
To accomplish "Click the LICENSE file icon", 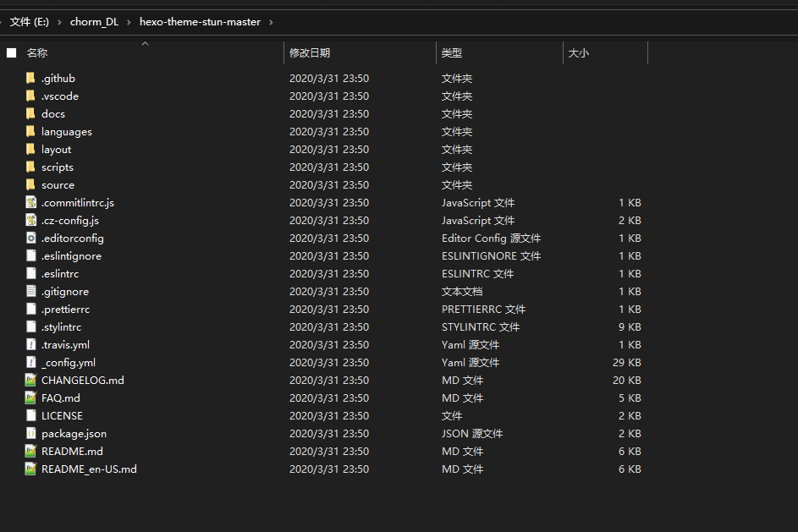I will (x=31, y=416).
